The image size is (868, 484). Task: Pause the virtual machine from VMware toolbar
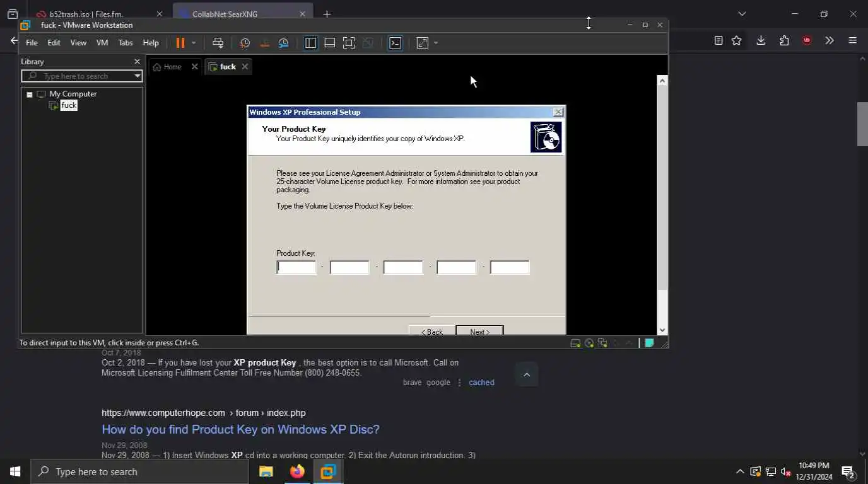point(180,43)
